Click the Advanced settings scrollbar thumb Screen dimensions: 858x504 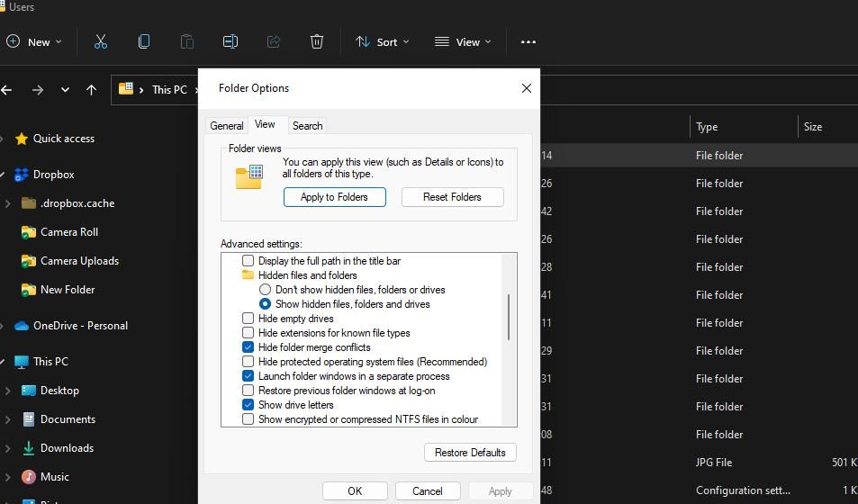(510, 317)
